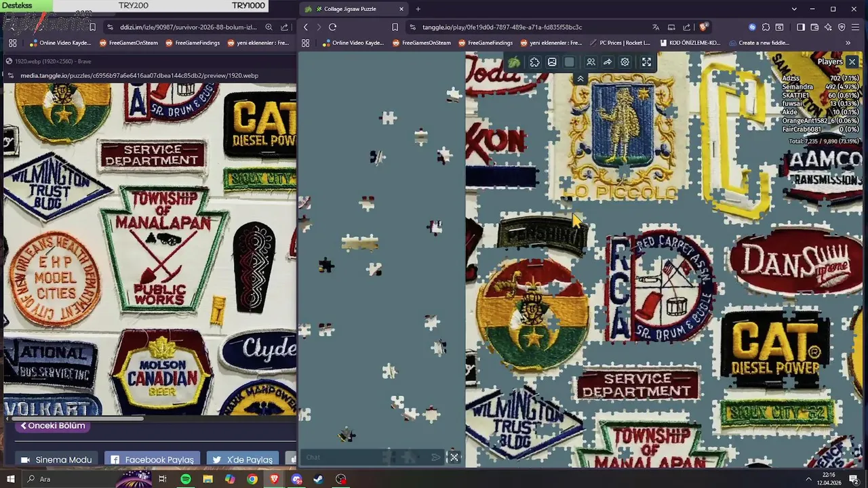Open FreeGameFindings bookmark in right browser
The image size is (868, 488).
(x=485, y=43)
